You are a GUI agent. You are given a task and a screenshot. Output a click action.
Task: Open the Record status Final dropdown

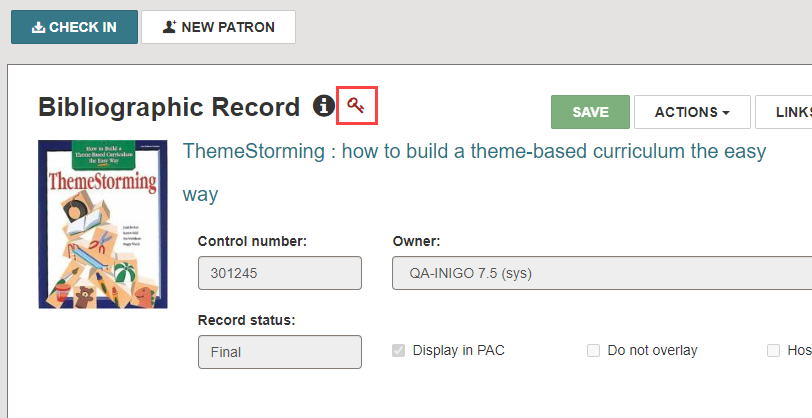pos(280,352)
